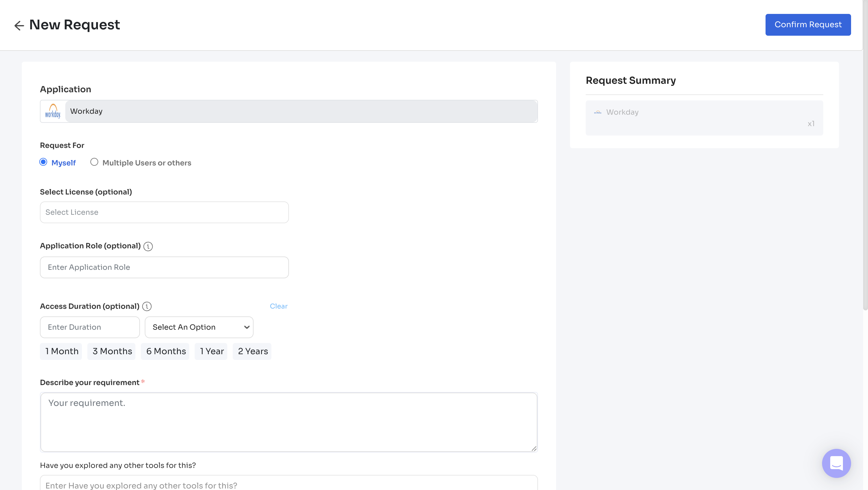This screenshot has height=490, width=868.
Task: Click the New Request page title
Action: [74, 25]
